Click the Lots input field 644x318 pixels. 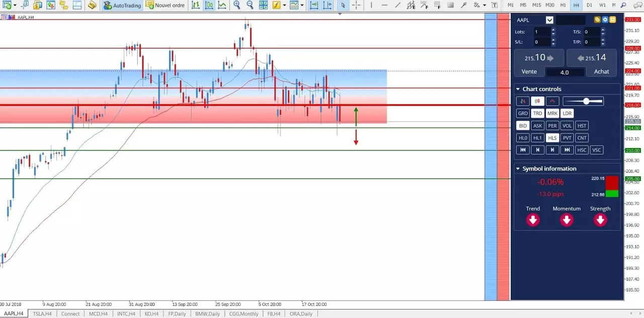(542, 32)
